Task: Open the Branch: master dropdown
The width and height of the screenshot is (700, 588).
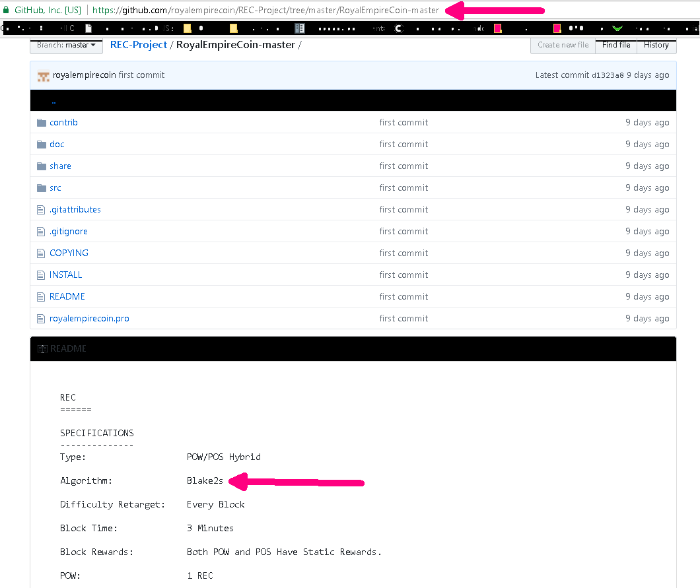Action: pos(67,45)
